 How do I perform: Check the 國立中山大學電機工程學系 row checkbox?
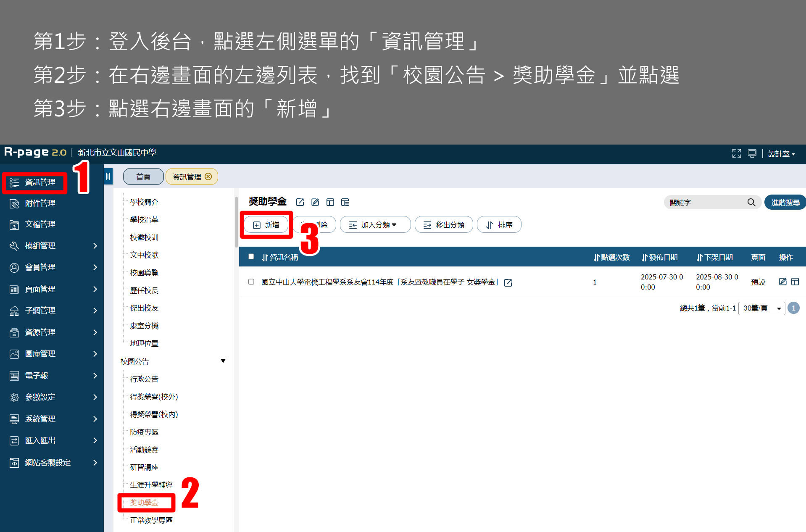pos(251,282)
